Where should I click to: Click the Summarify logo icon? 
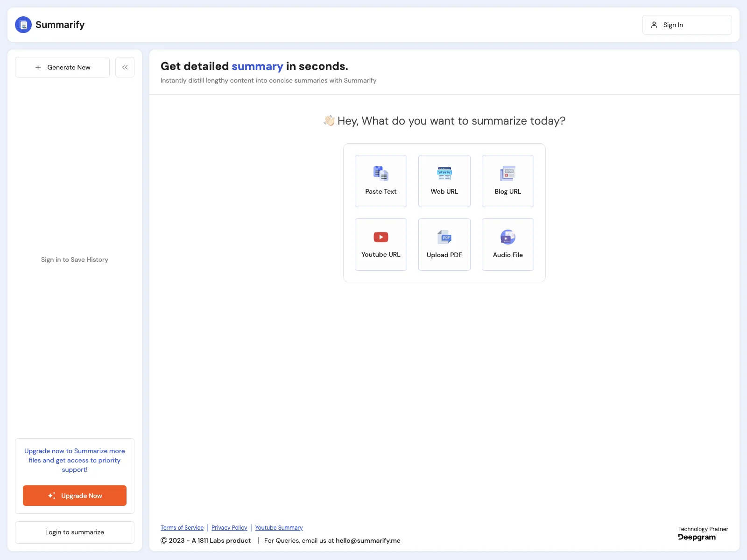point(23,25)
